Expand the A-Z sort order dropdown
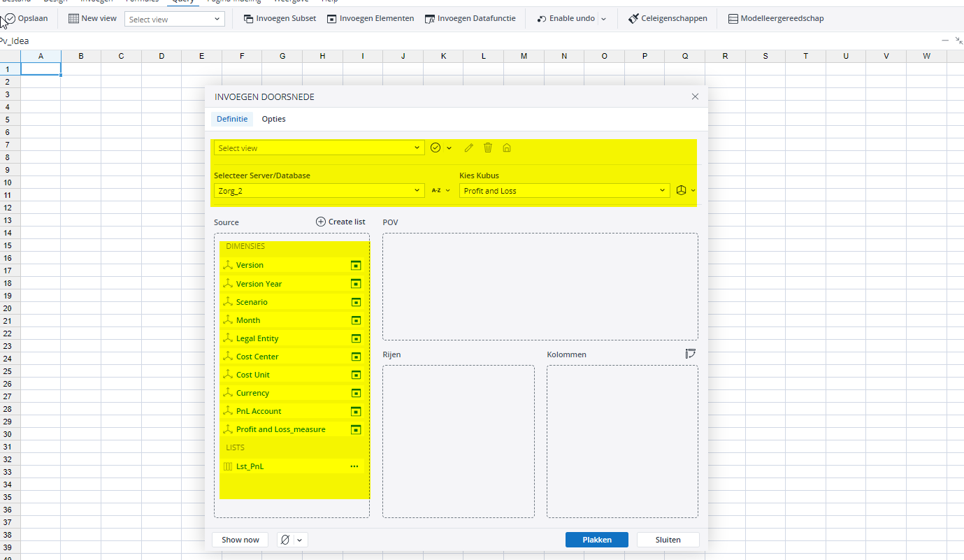This screenshot has width=964, height=560. click(440, 190)
